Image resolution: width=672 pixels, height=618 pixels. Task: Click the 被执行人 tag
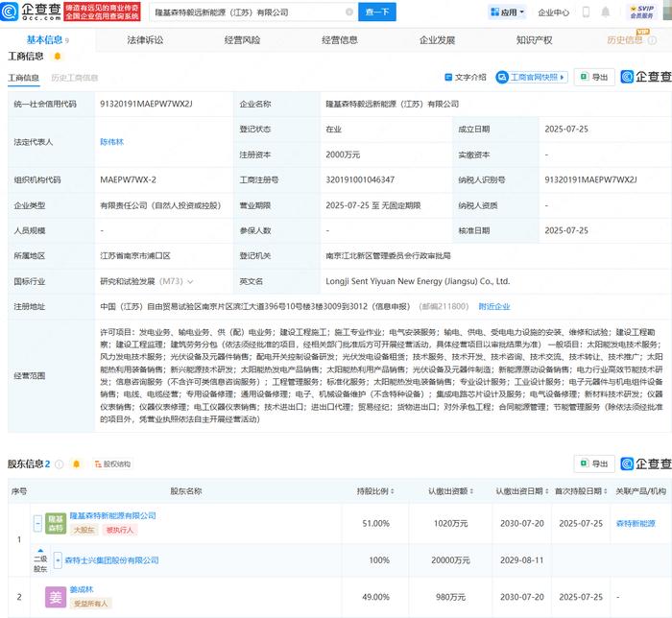pyautogui.click(x=120, y=530)
